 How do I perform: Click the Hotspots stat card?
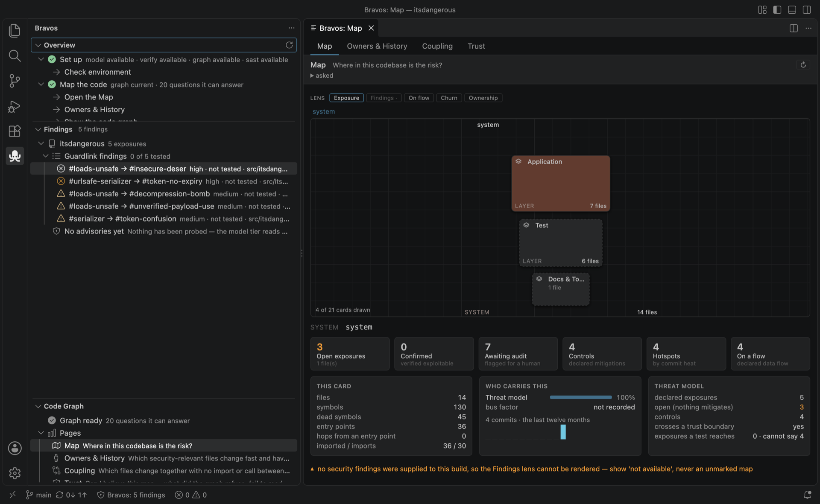click(x=686, y=354)
